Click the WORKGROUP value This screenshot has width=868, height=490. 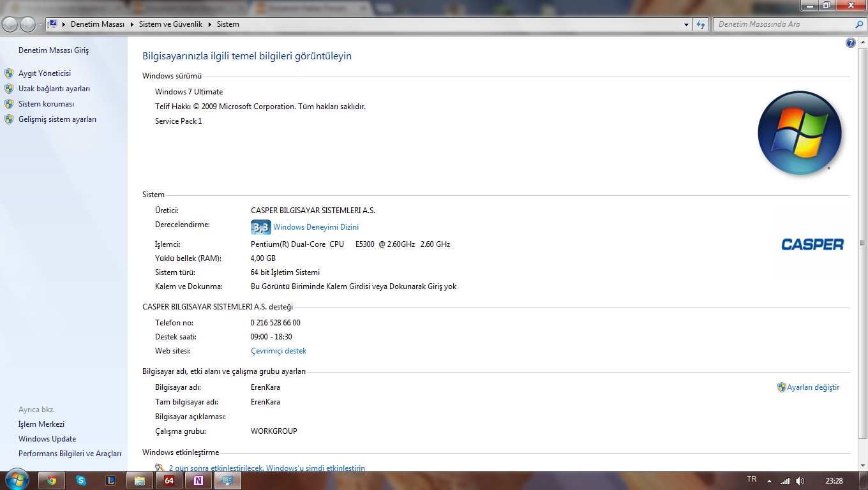pos(274,431)
